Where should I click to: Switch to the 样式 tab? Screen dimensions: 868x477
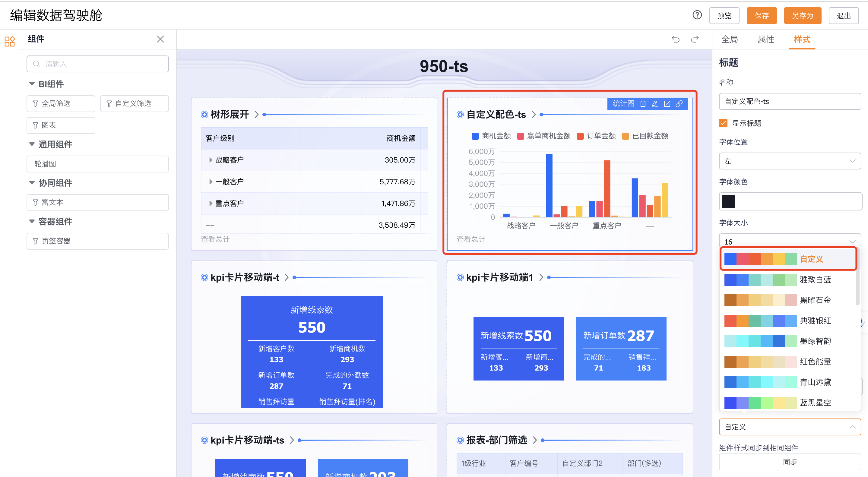point(802,39)
